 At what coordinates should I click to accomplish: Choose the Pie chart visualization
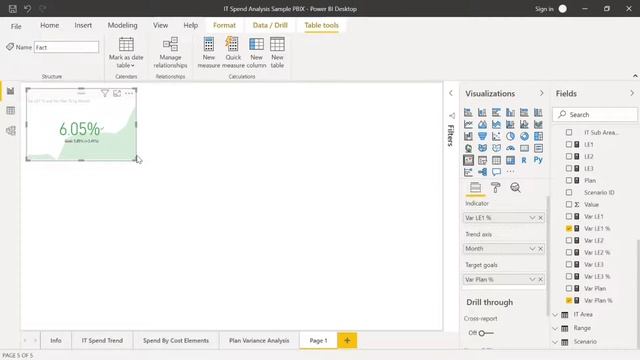point(510,136)
